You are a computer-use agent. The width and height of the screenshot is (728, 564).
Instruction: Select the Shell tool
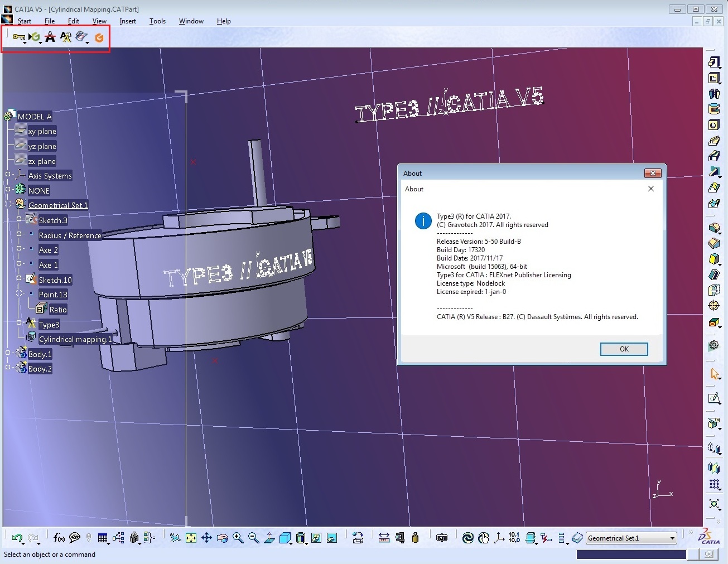tap(714, 274)
